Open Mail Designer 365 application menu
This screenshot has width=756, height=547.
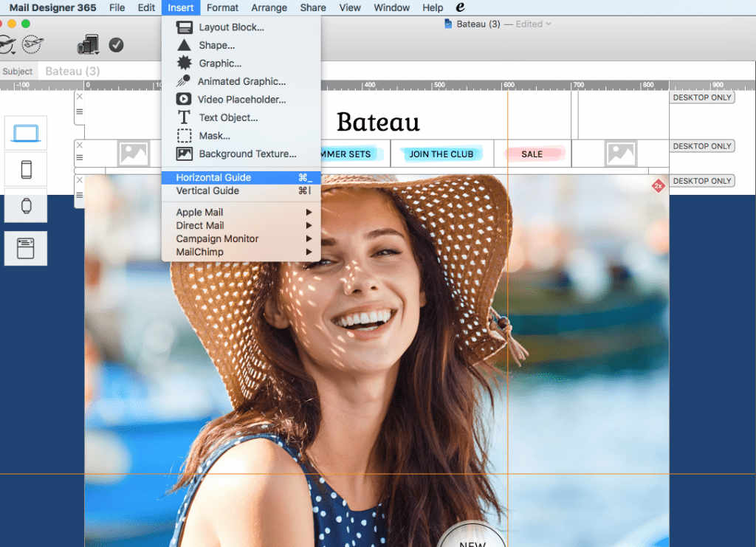coord(52,7)
